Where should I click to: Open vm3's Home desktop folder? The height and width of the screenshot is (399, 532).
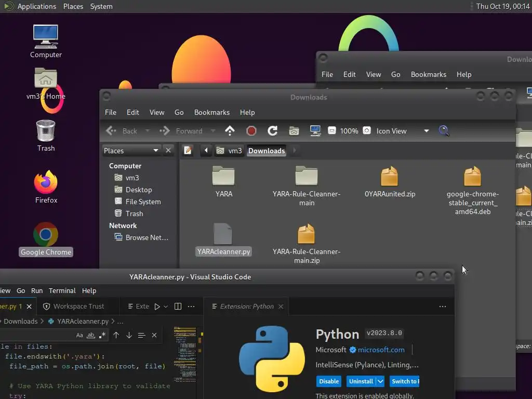click(46, 84)
